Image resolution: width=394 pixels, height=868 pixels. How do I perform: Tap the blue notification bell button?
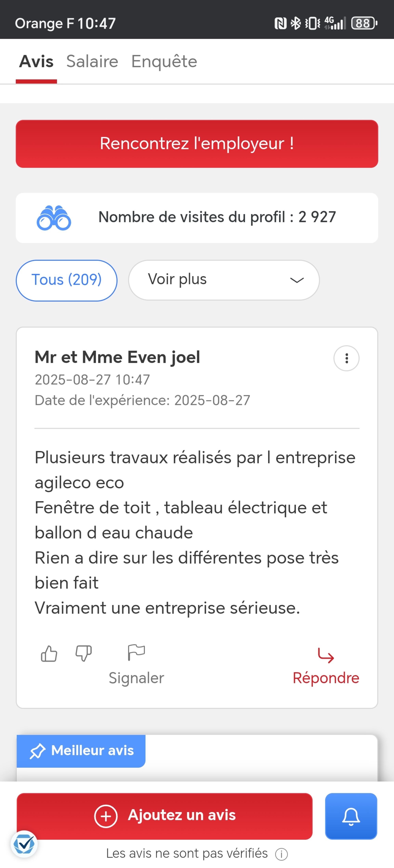pyautogui.click(x=351, y=816)
